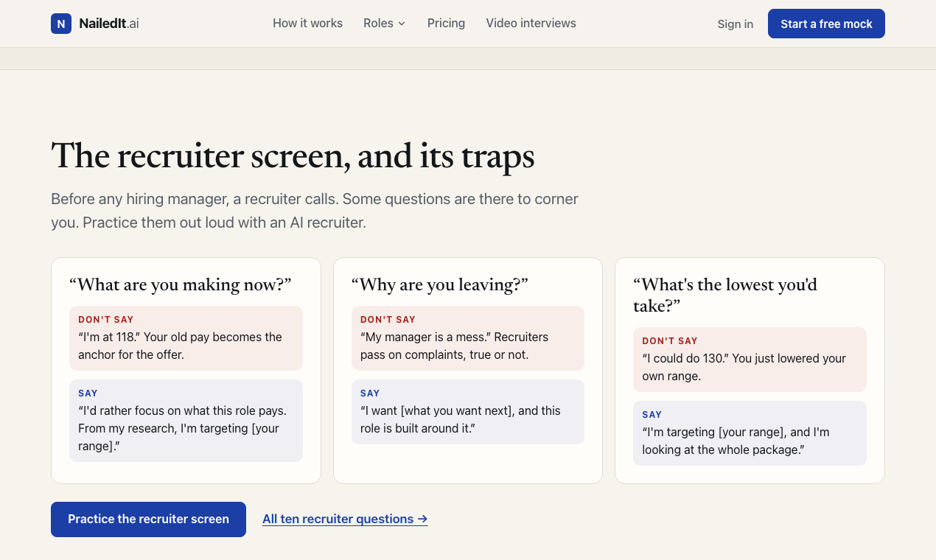This screenshot has height=560, width=936.
Task: Expand the Roles dropdown menu
Action: click(385, 24)
